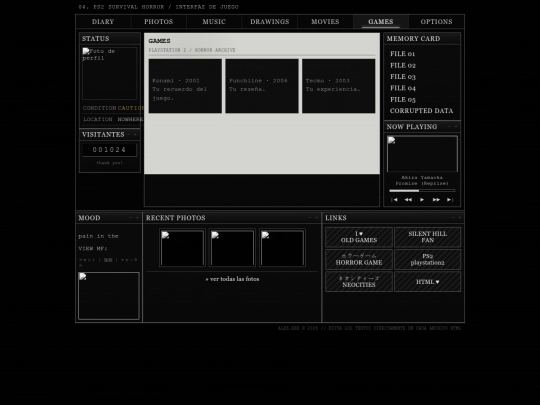Open the CORRUPTED DATA entry

[421, 111]
